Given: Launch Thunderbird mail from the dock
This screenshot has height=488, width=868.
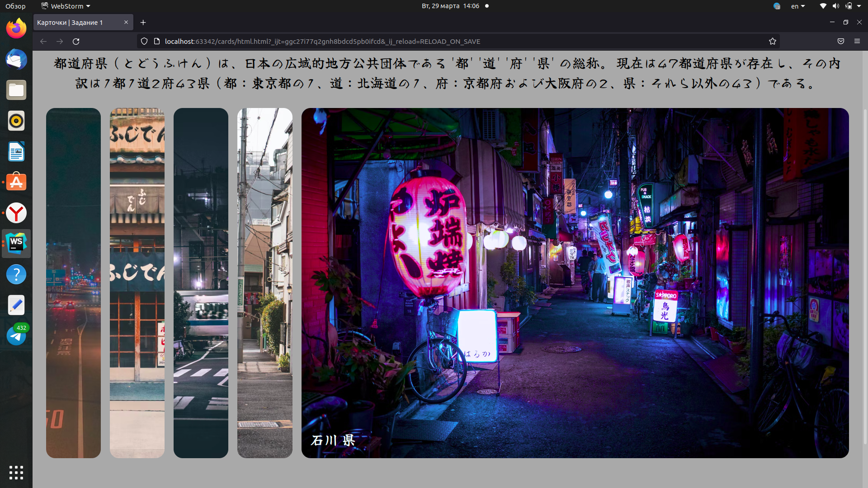Looking at the screenshot, I should pos(16,59).
